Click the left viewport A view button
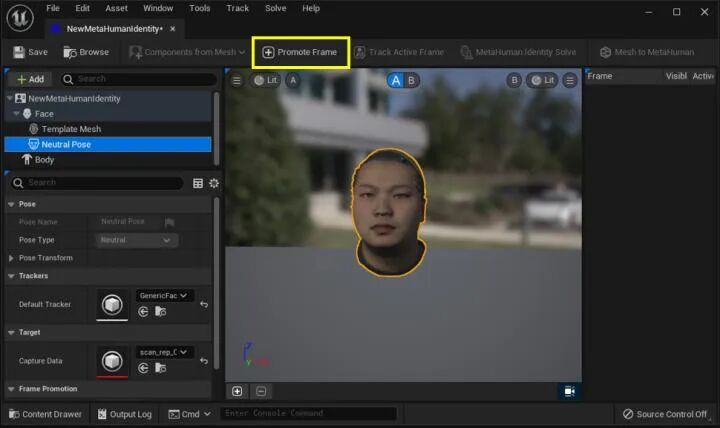 click(x=293, y=80)
